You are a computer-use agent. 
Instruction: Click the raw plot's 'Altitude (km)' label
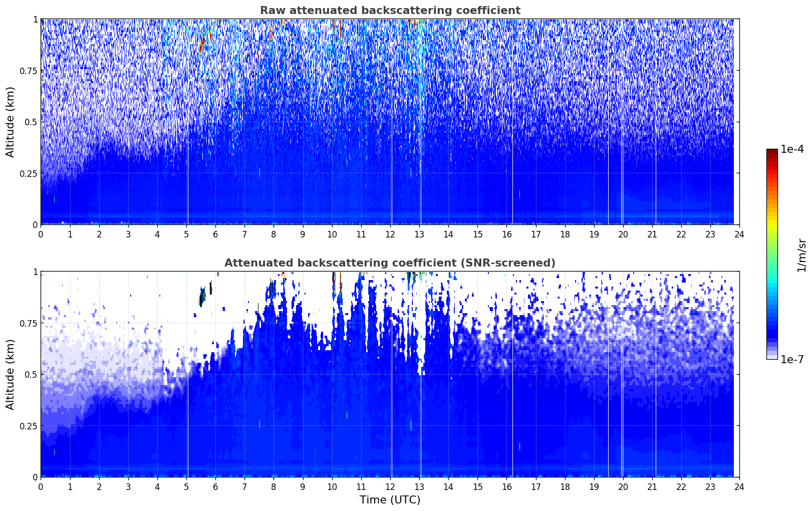pyautogui.click(x=11, y=122)
